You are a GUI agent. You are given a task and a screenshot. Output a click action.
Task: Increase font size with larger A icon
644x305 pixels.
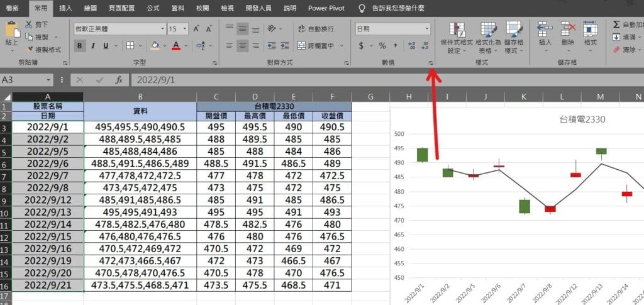[x=196, y=29]
